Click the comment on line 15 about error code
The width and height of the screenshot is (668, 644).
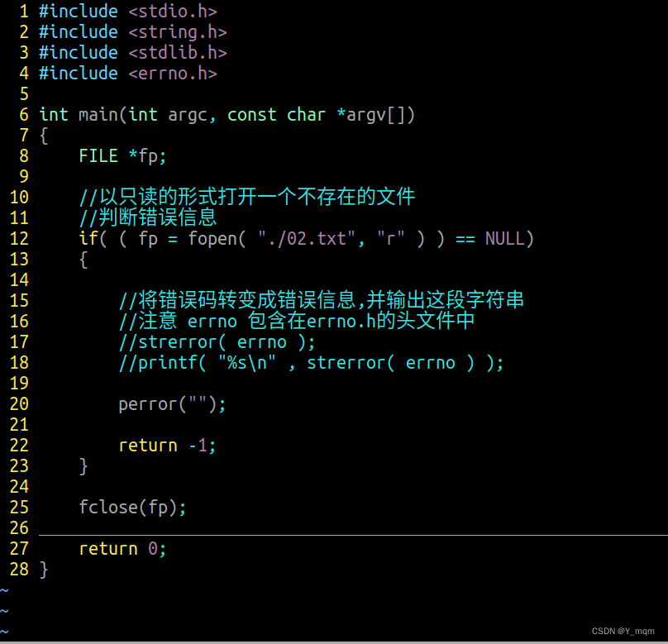tap(322, 300)
